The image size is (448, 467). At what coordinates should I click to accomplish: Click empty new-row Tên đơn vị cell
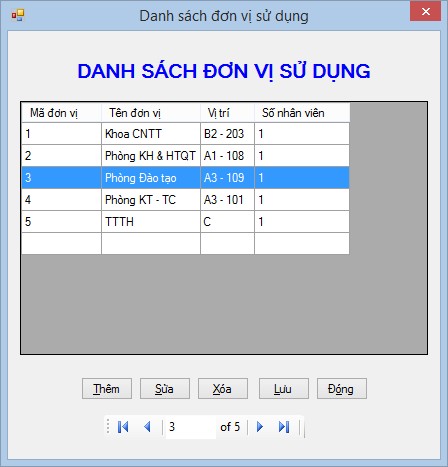[151, 244]
